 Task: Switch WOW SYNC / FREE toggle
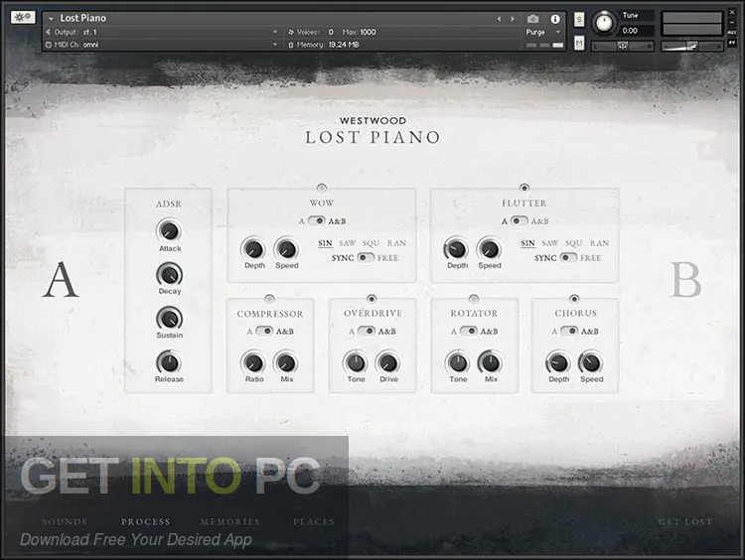coord(366,257)
